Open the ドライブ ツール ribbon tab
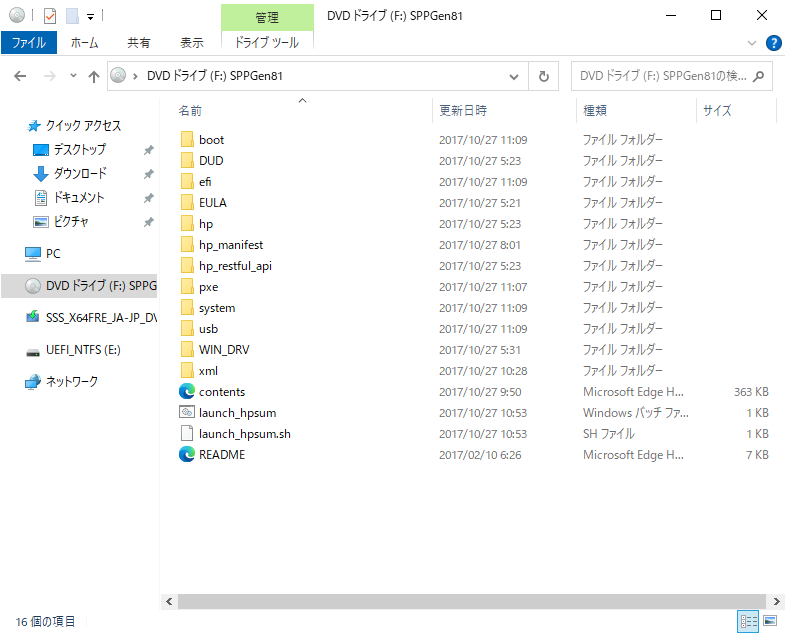786x634 pixels. click(x=267, y=43)
